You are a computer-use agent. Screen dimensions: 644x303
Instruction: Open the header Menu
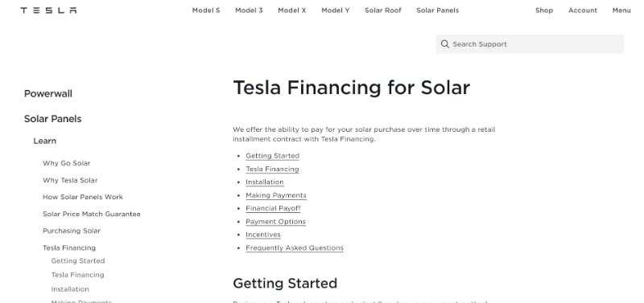click(621, 10)
